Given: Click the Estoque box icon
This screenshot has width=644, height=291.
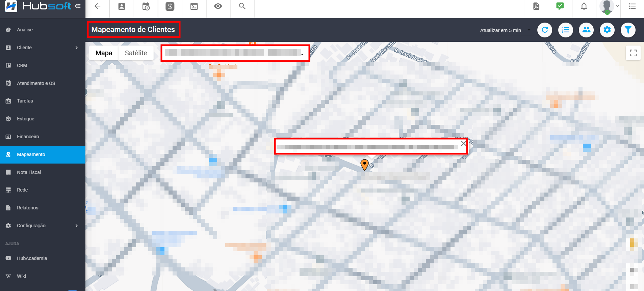Looking at the screenshot, I should click(8, 119).
